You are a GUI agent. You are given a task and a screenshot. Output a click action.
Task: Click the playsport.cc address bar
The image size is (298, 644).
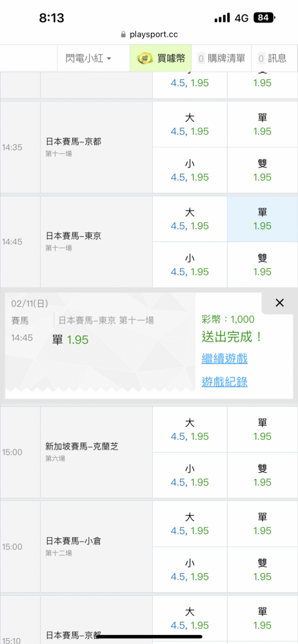tap(149, 35)
